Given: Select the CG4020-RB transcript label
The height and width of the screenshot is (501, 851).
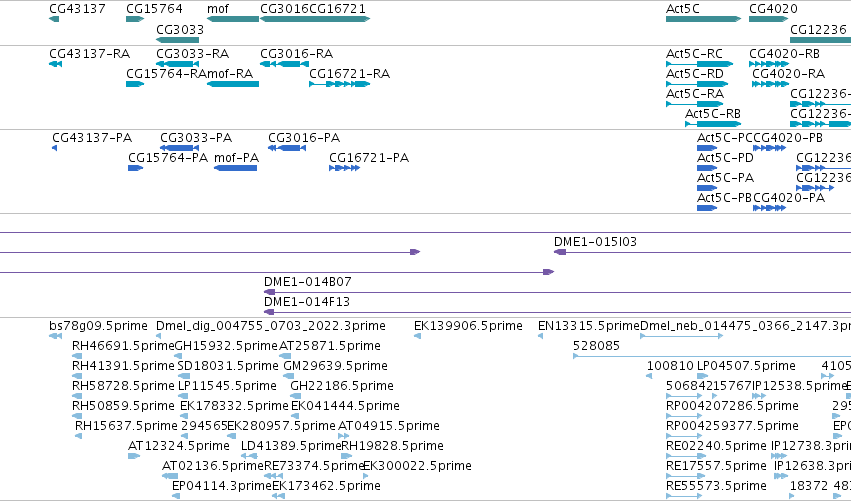Looking at the screenshot, I should click(x=784, y=54).
